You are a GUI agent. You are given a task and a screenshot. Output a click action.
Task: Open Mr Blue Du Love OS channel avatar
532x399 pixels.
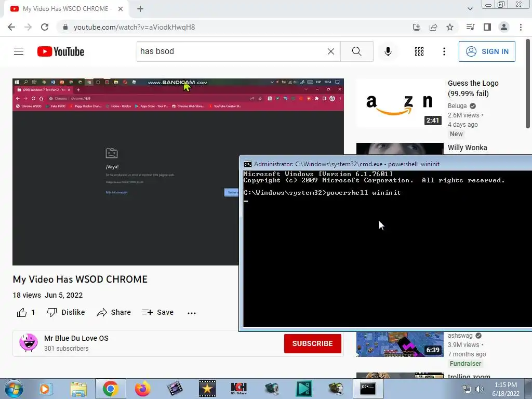point(29,343)
